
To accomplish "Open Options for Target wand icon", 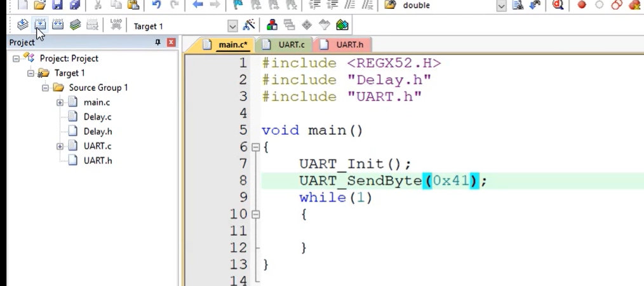I will [249, 25].
